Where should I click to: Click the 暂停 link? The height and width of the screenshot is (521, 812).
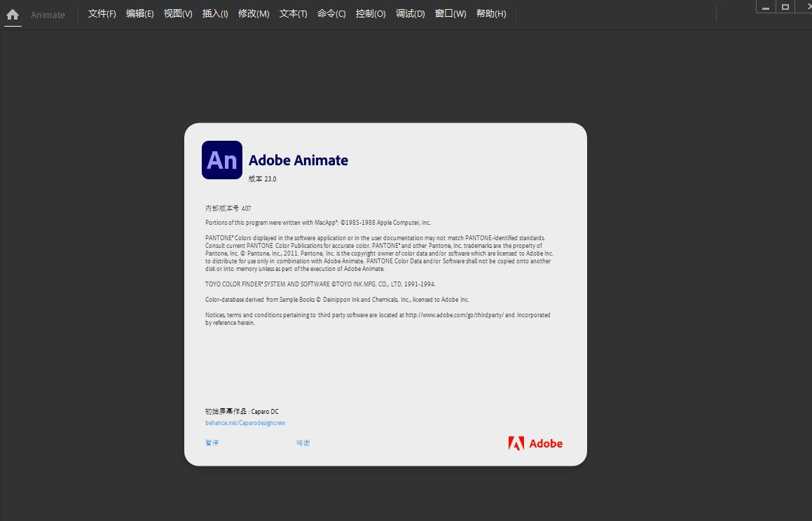212,443
